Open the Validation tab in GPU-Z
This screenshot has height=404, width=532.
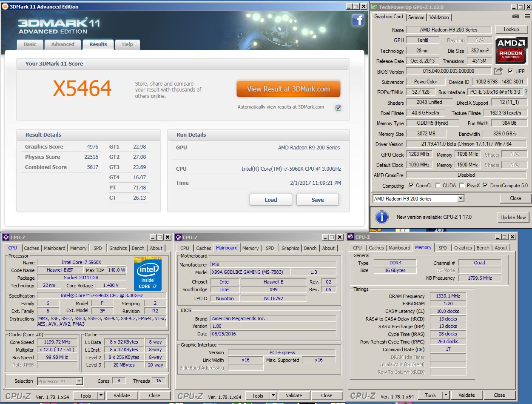[x=439, y=17]
